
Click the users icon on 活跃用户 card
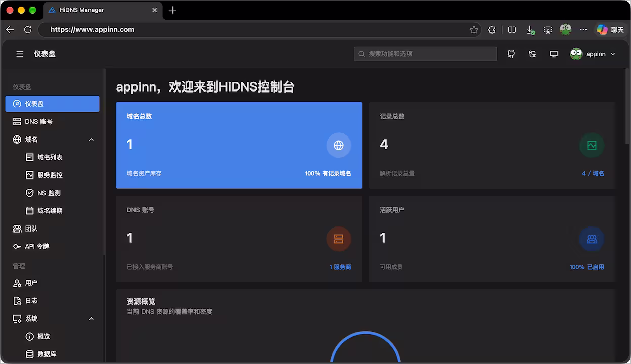pos(592,239)
